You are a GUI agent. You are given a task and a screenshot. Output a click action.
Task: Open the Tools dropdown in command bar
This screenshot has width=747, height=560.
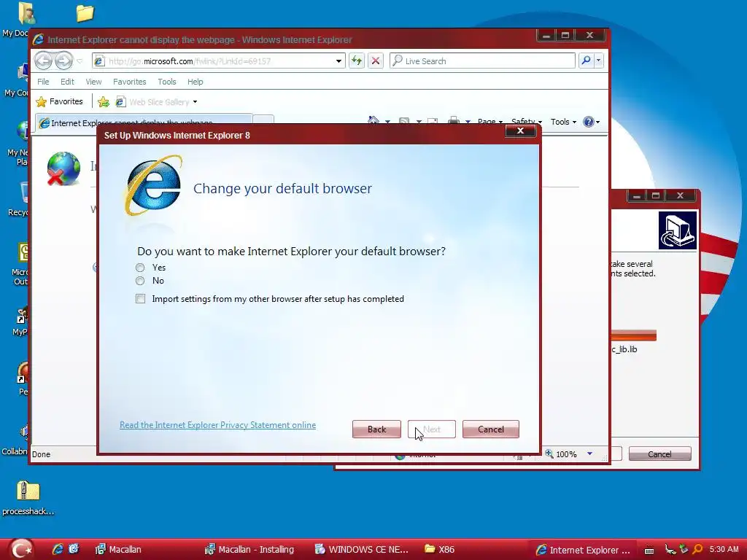click(563, 122)
